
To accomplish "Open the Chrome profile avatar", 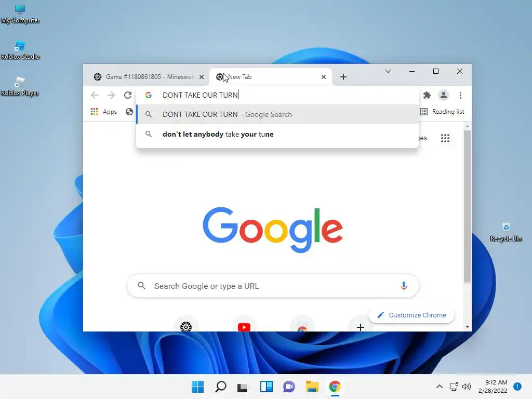I will click(x=444, y=96).
